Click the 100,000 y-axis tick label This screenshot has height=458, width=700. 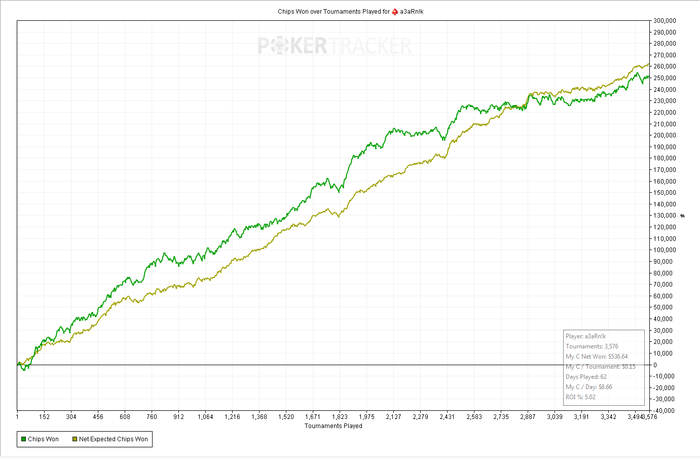665,250
